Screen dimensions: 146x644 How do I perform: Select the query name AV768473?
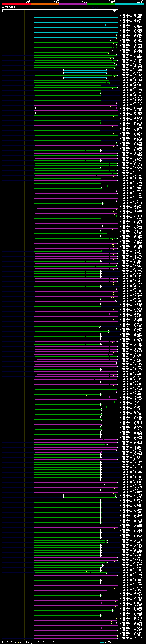coord(8,8)
